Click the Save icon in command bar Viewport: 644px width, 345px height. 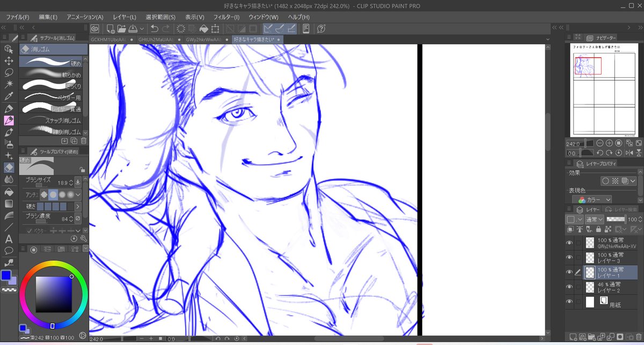(x=132, y=28)
